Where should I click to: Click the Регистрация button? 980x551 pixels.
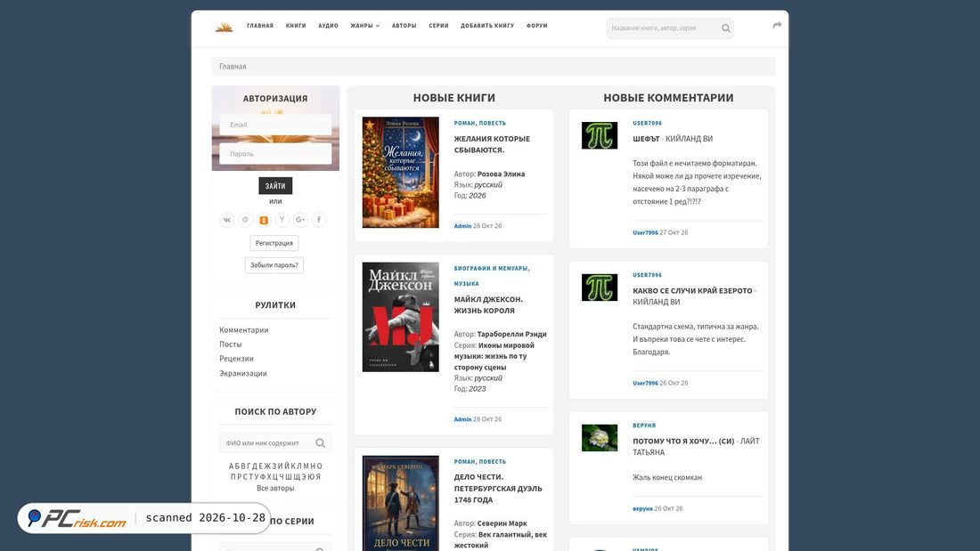[274, 243]
